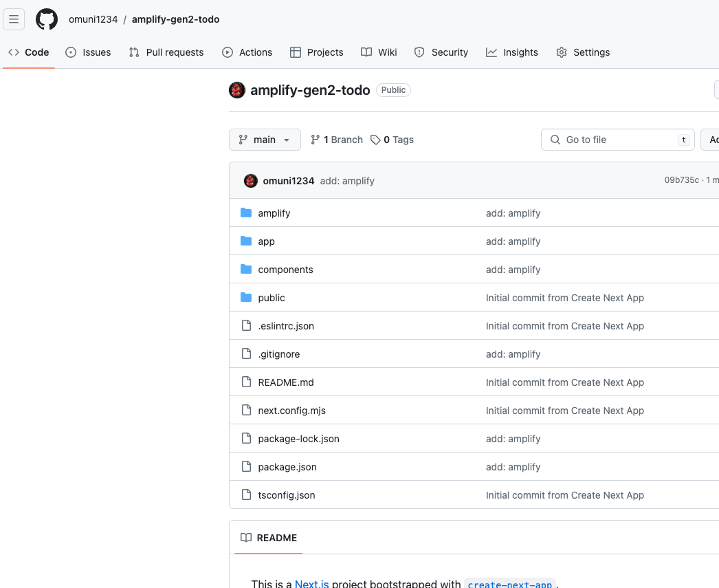
Task: Open the package.json file
Action: (x=287, y=467)
